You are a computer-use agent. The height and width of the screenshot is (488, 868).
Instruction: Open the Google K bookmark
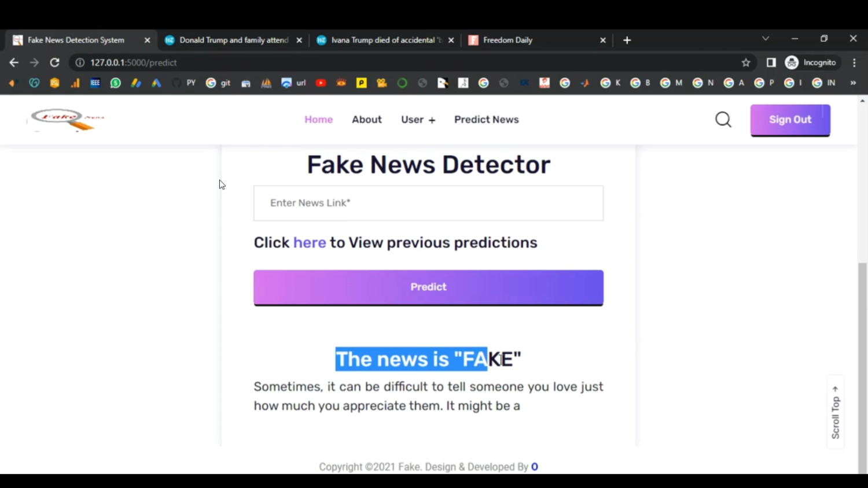611,83
